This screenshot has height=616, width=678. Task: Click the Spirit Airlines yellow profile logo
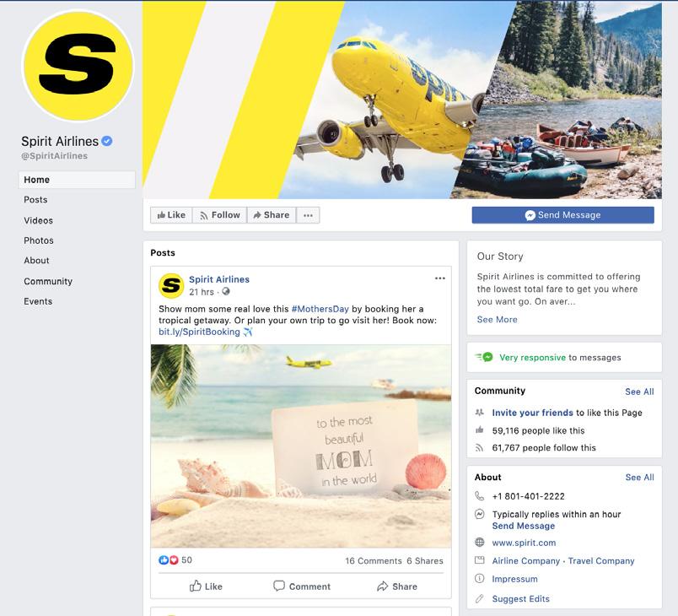[78, 66]
